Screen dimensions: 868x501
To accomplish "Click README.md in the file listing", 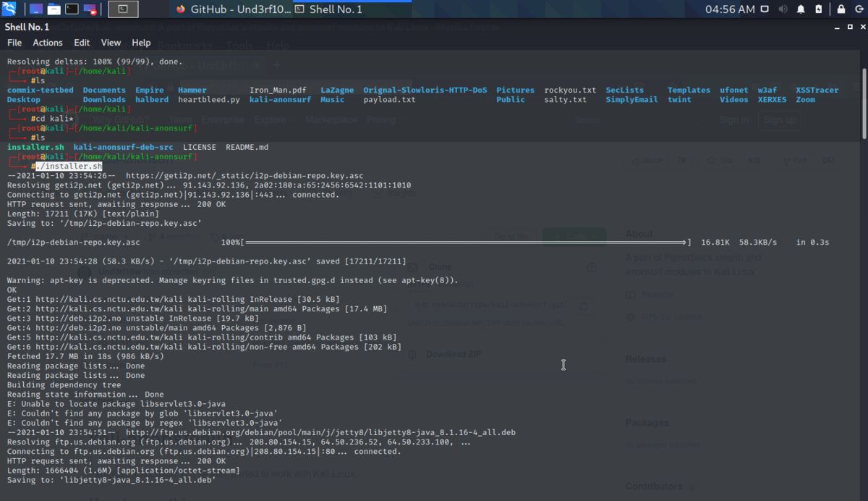I will [247, 147].
